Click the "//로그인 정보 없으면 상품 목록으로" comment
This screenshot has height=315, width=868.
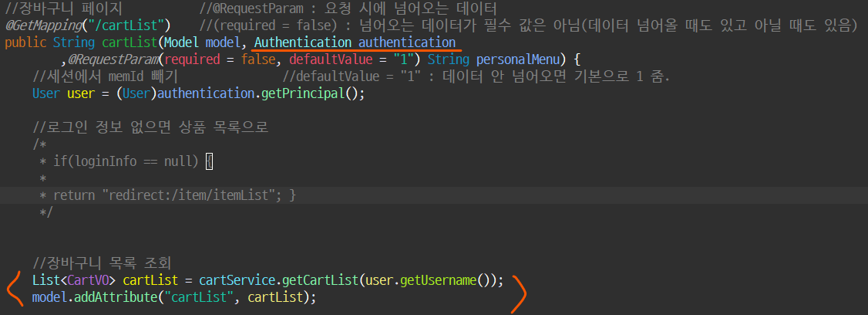coord(150,127)
